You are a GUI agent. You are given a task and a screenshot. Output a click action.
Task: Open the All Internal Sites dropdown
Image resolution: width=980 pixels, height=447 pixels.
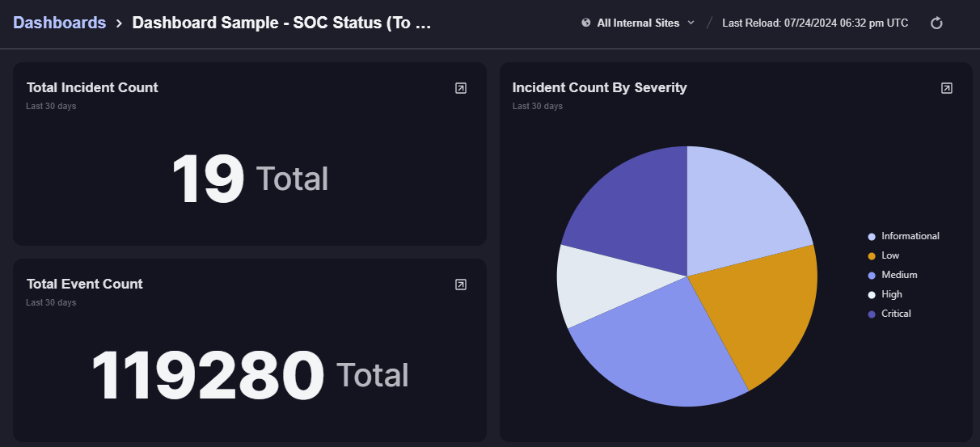click(638, 23)
